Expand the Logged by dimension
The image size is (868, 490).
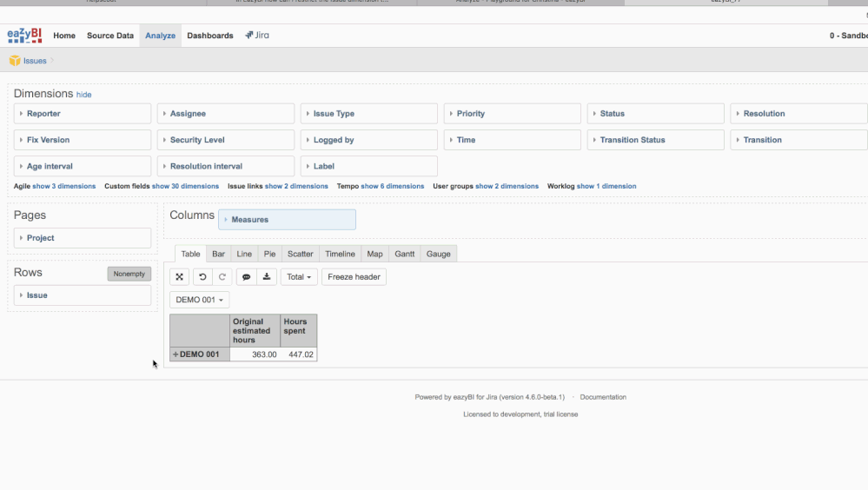coord(369,140)
